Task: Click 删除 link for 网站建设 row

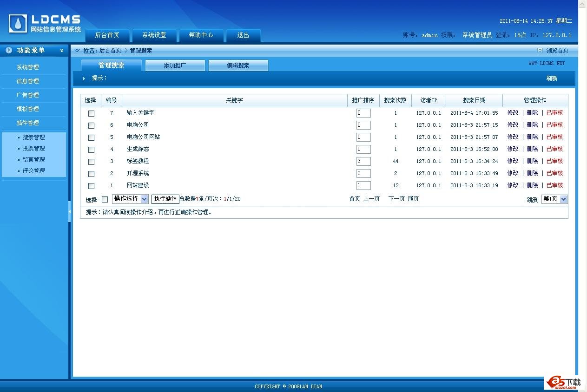Action: [532, 185]
